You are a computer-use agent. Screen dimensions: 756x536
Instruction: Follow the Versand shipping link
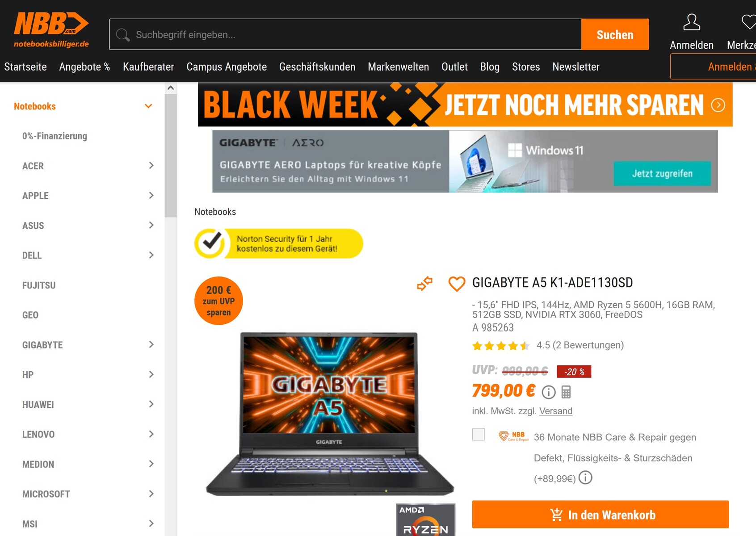[555, 411]
